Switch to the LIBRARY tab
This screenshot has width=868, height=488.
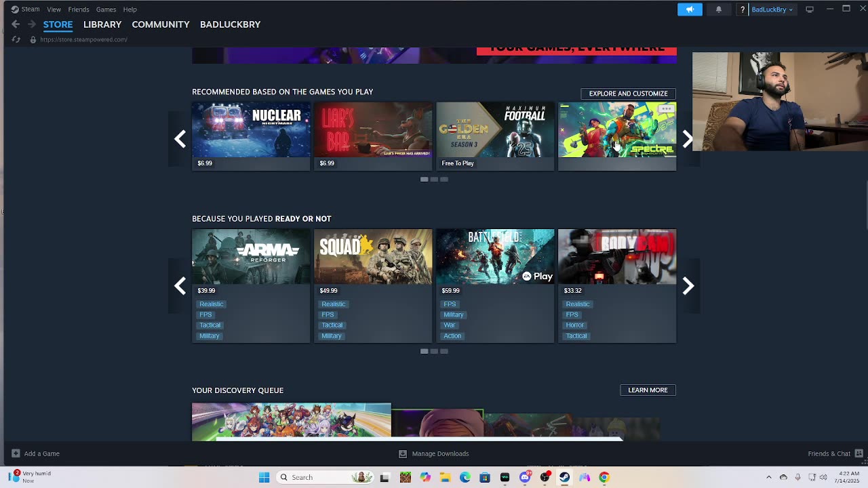point(102,24)
